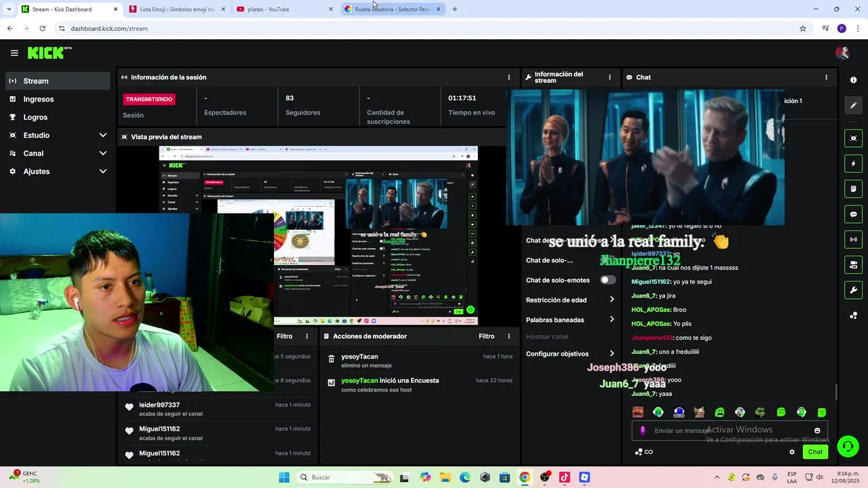Click Filtro in Acciones de moderador panel
This screenshot has height=488, width=868.
tap(486, 336)
